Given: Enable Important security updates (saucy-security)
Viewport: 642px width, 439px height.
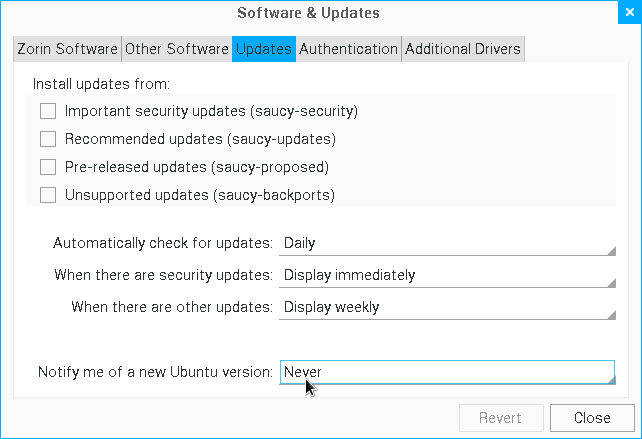Looking at the screenshot, I should (48, 111).
